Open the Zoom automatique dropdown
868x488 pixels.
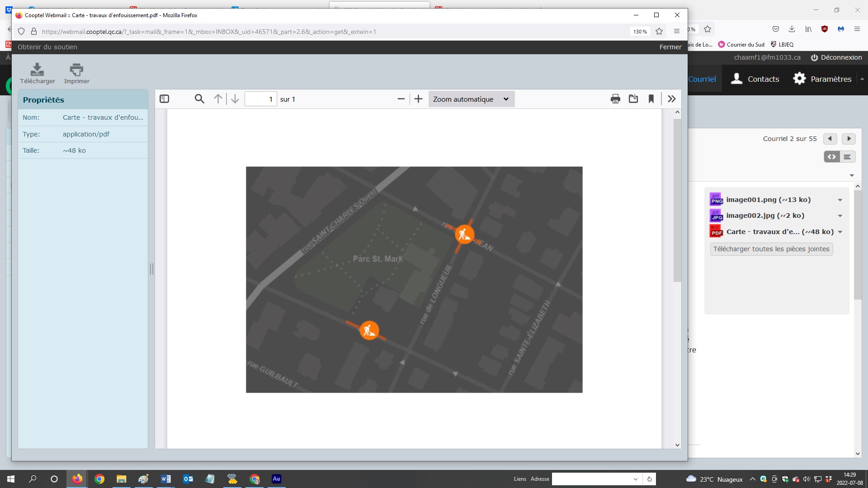click(471, 99)
